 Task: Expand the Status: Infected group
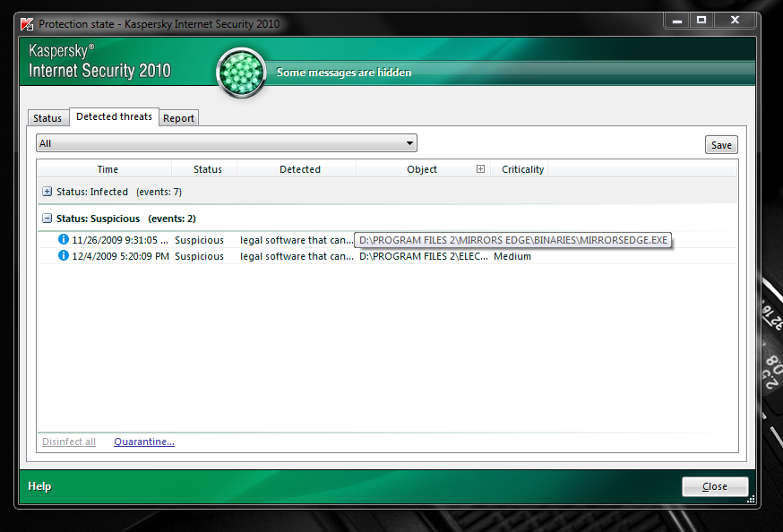pos(47,192)
